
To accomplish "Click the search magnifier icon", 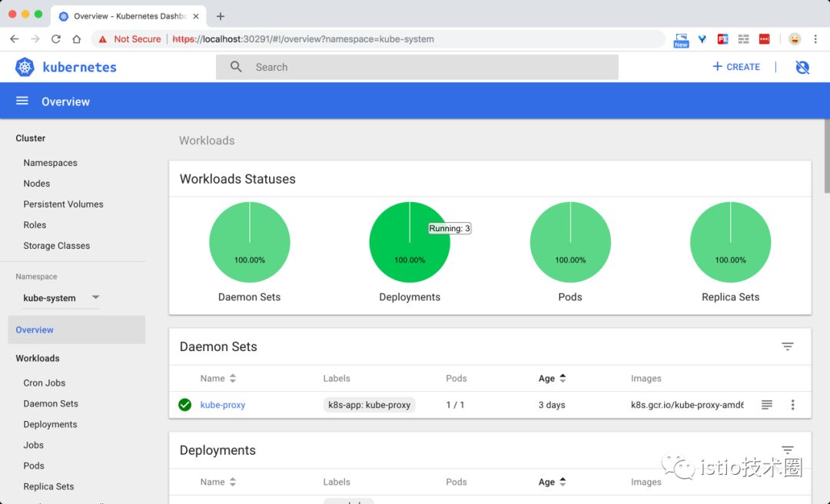I will [x=236, y=67].
